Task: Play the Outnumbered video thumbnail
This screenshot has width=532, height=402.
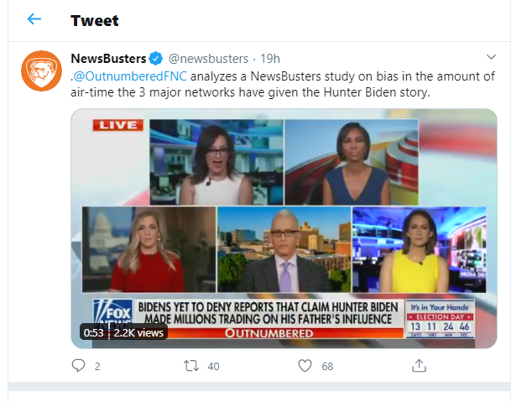Action: [284, 228]
